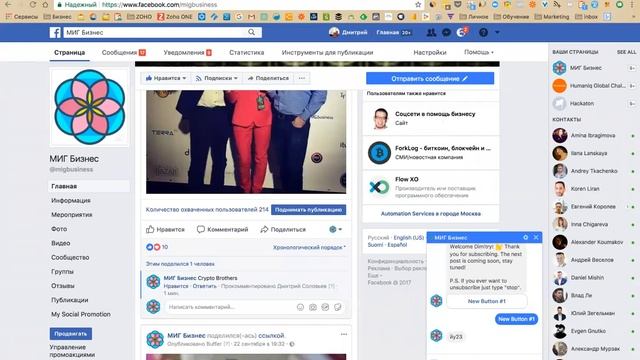The width and height of the screenshot is (640, 360).
Task: Click the page Поделиться button
Action: [268, 78]
